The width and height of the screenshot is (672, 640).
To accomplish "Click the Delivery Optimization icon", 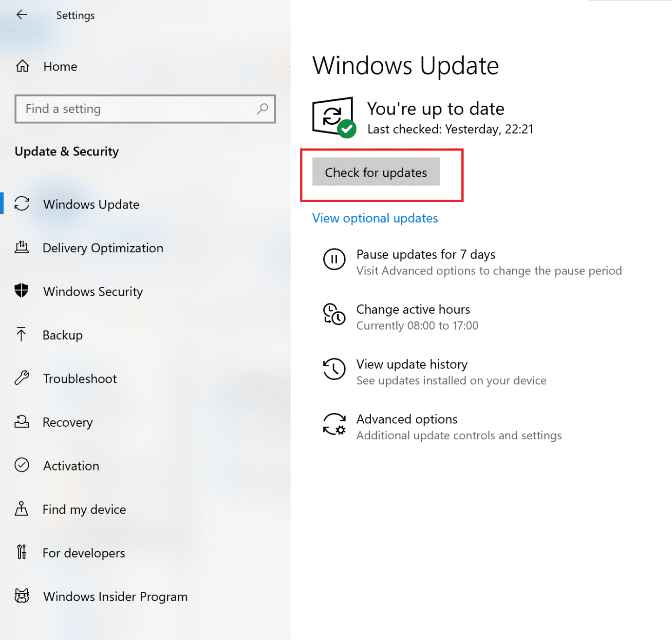I will (x=22, y=248).
